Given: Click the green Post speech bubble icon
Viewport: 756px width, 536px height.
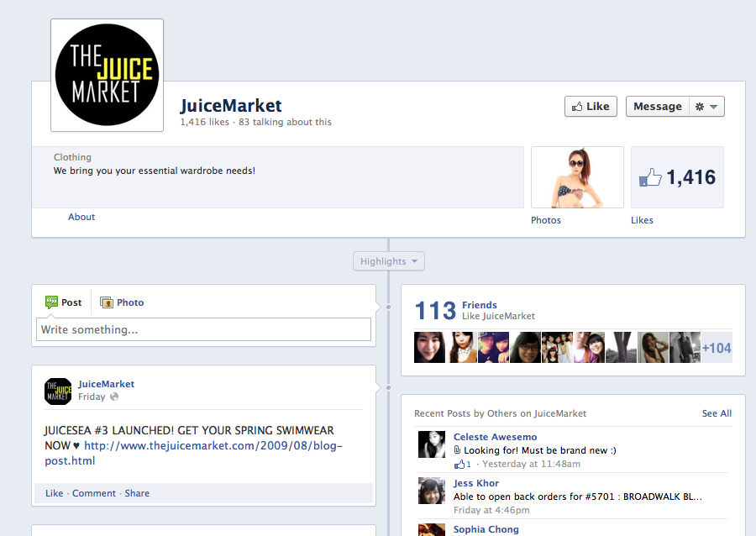Looking at the screenshot, I should coord(51,302).
